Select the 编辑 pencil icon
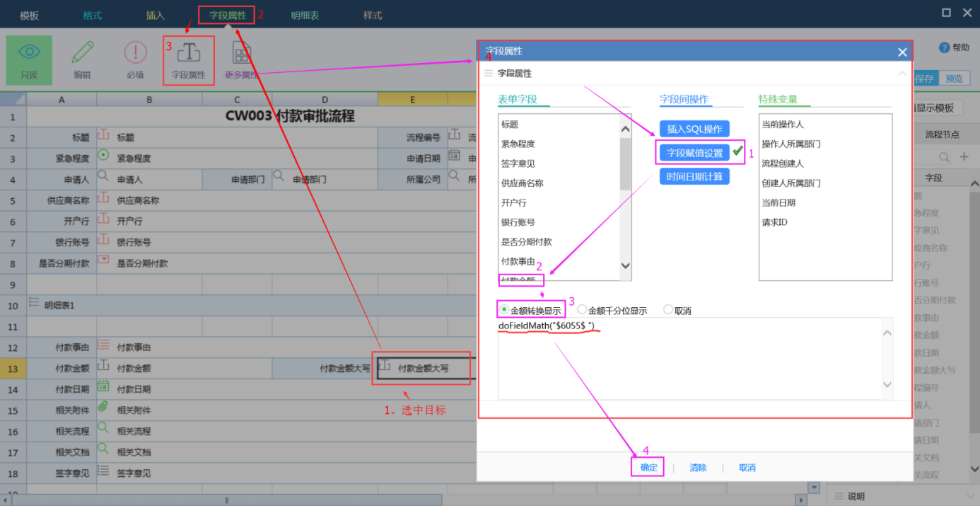Screen dimensions: 980x506 (82, 53)
